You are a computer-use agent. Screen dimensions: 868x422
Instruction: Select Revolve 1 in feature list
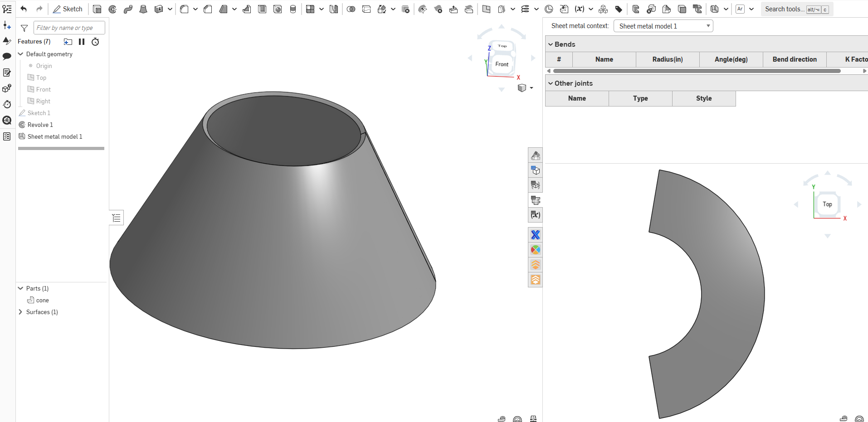pos(40,125)
